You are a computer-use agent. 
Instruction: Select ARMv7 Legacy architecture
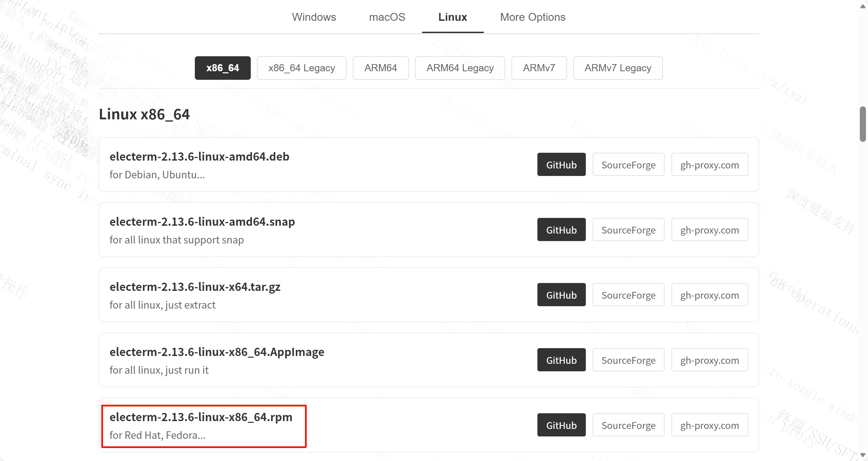coord(618,68)
